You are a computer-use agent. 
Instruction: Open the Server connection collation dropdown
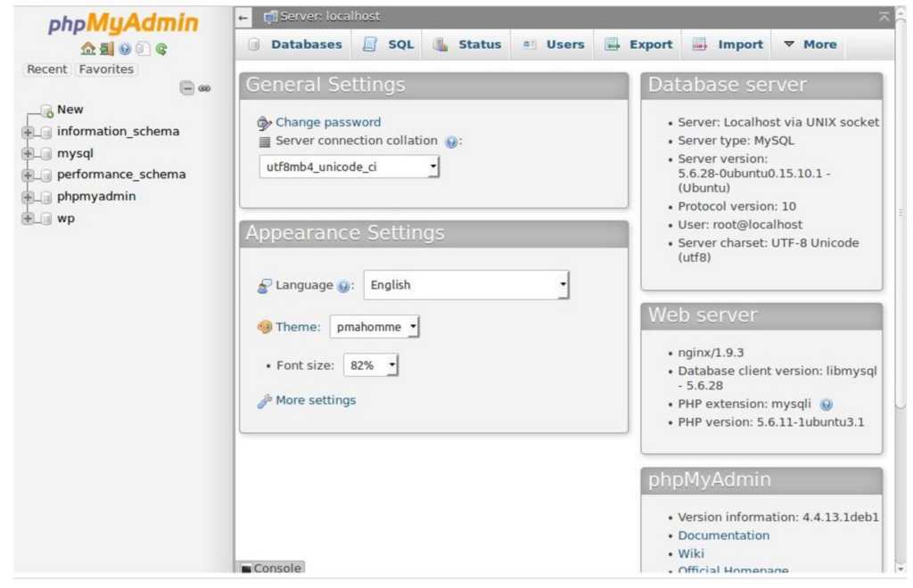[x=350, y=167]
